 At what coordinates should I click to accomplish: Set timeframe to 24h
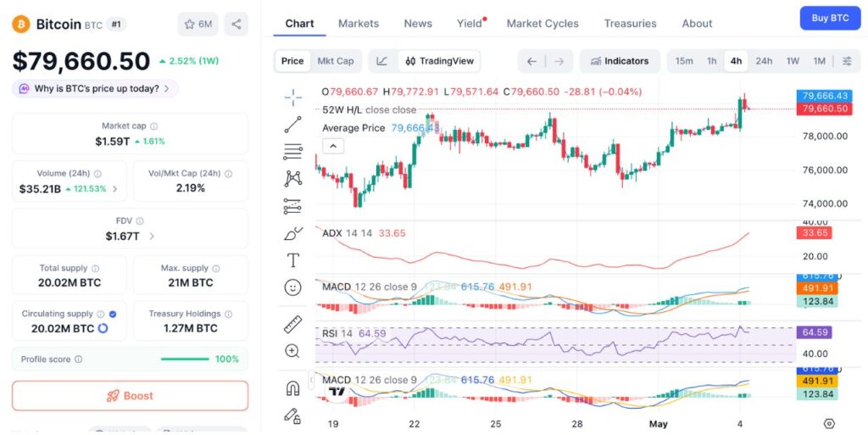(764, 61)
